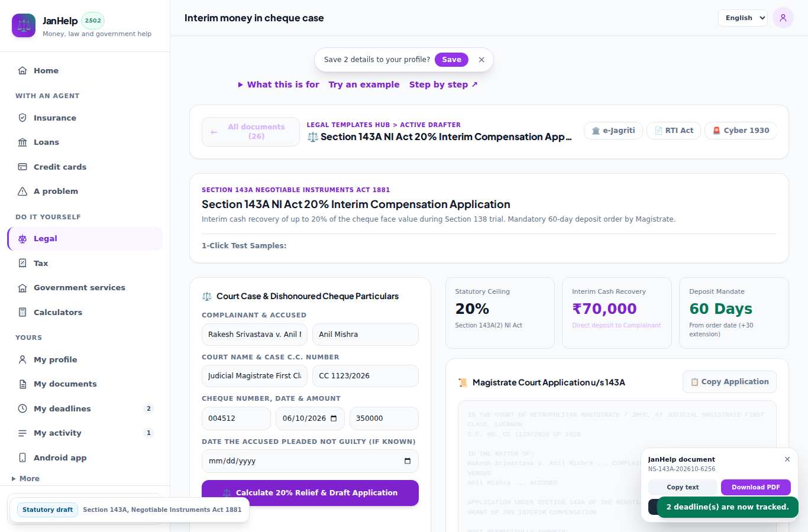Click the cheque amount field
This screenshot has height=532, width=808.
click(x=384, y=419)
